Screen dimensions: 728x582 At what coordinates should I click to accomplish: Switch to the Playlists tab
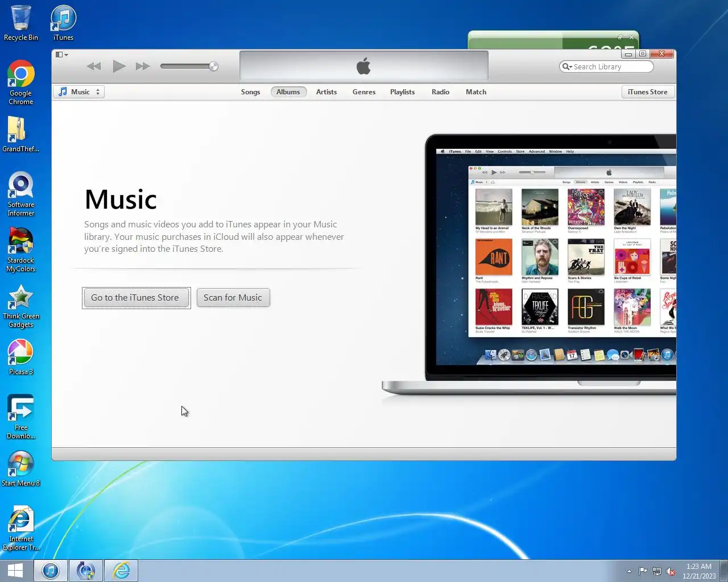tap(402, 92)
